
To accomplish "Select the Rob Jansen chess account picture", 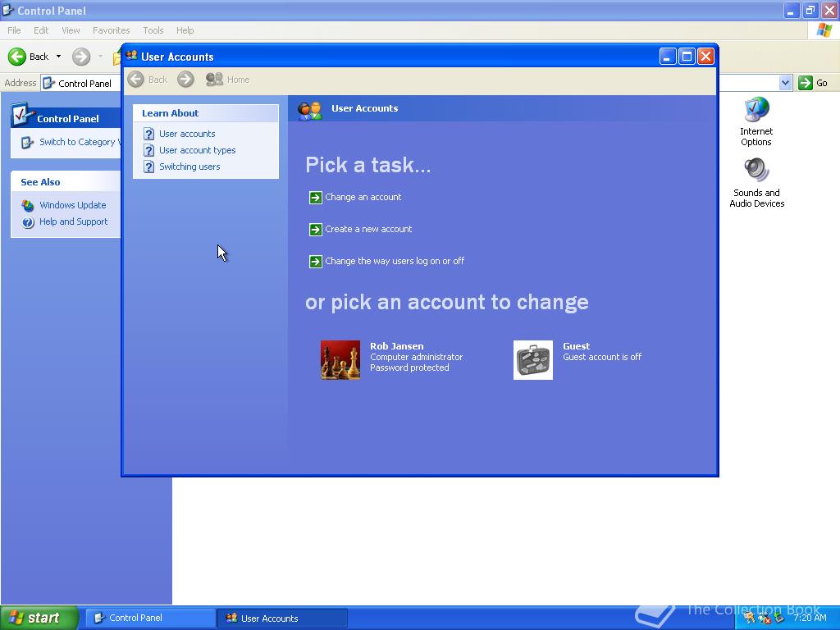I will (x=340, y=359).
